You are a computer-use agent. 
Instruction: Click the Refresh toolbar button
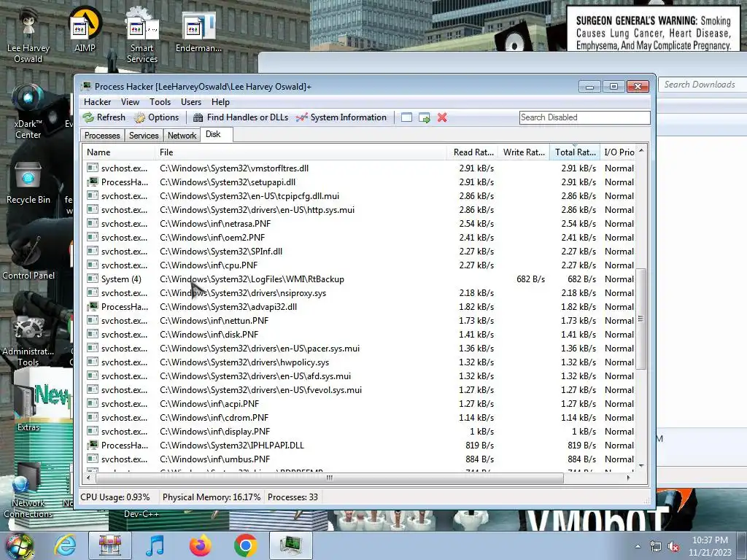click(104, 117)
